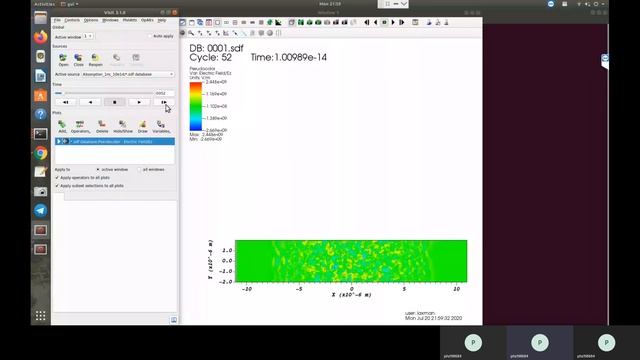Click the new window icon in viewer toolbar

pyautogui.click(x=191, y=22)
